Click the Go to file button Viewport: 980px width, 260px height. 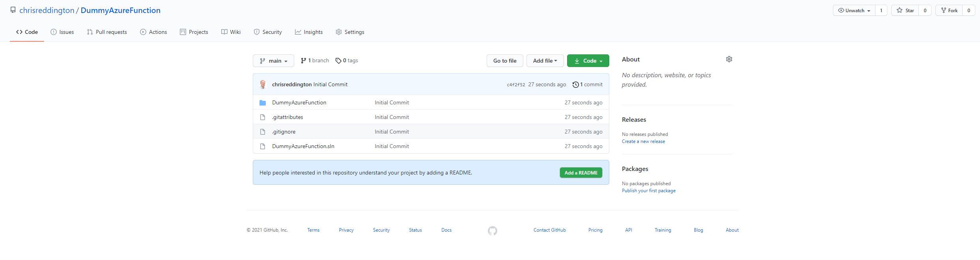(x=505, y=61)
